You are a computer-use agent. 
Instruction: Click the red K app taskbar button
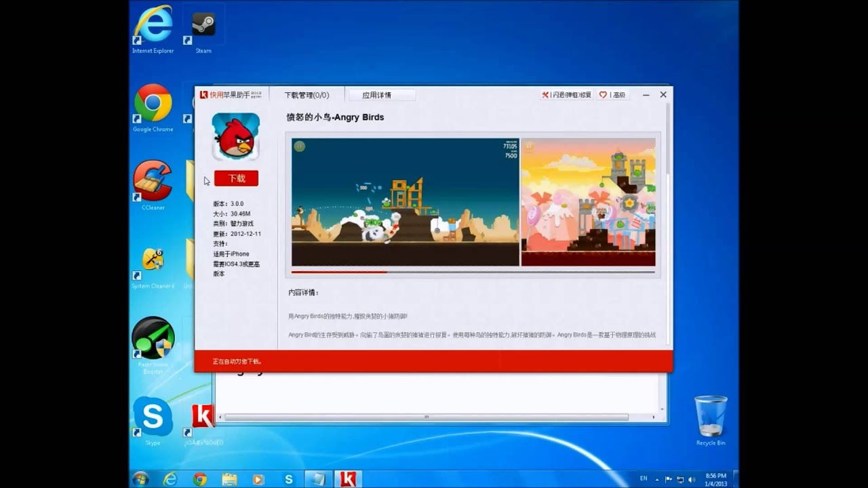tap(349, 479)
